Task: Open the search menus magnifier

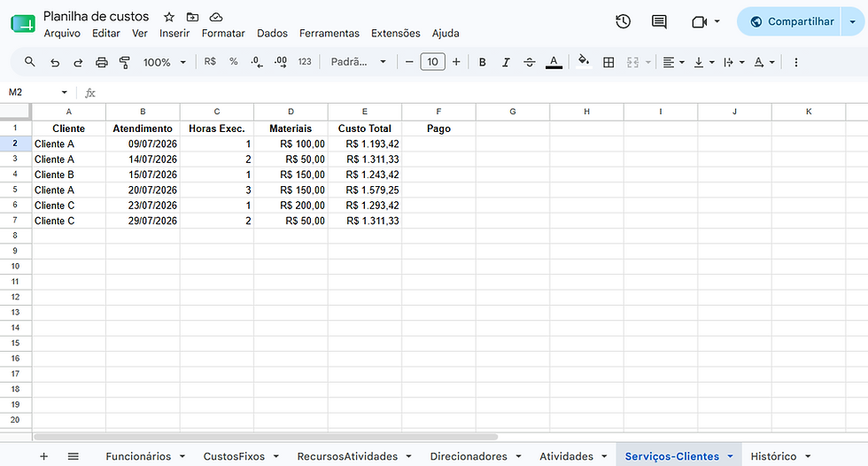Action: (30, 62)
